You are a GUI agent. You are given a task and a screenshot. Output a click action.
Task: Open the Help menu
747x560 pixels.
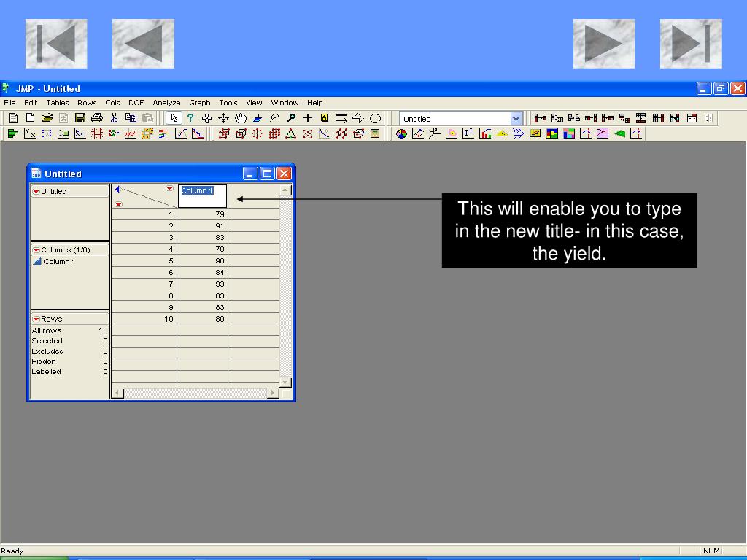pos(315,102)
